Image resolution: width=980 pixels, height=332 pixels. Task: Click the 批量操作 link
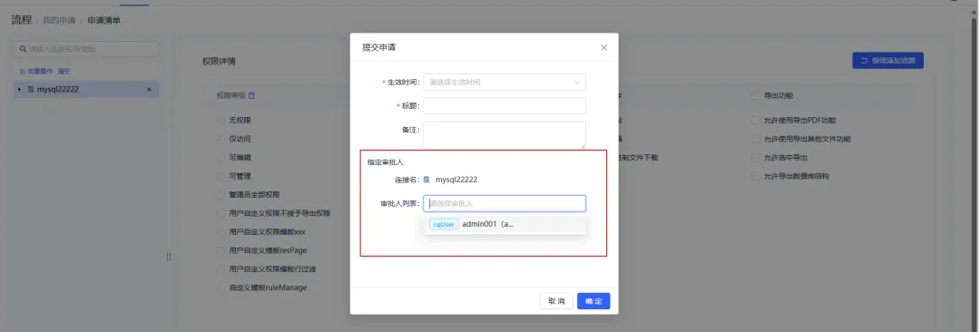click(x=36, y=72)
